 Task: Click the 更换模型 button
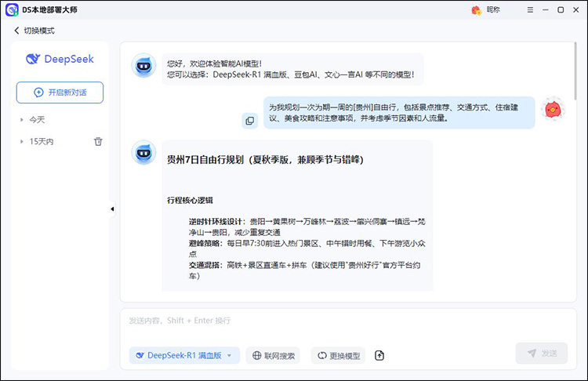(338, 355)
